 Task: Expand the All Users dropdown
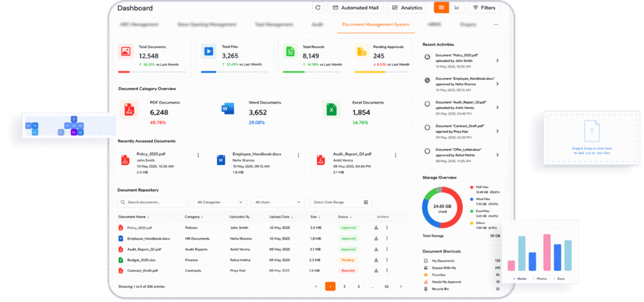point(278,202)
